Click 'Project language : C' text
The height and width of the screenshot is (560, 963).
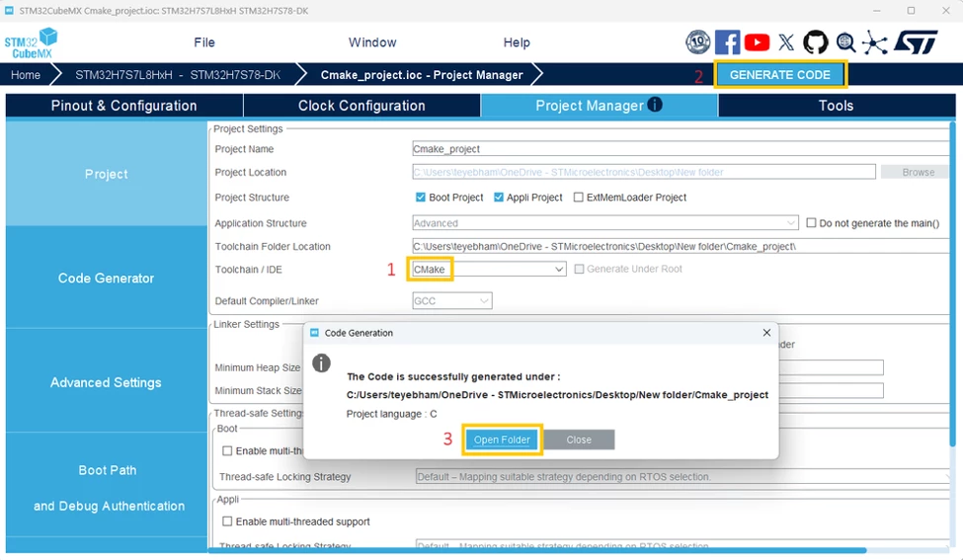392,414
